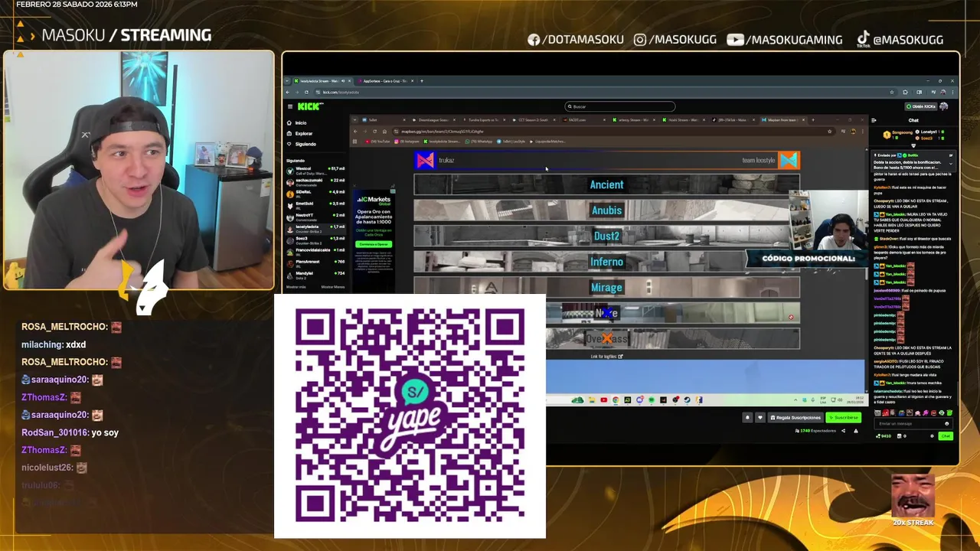The height and width of the screenshot is (551, 980).
Task: Open the outer browser extensions puzzle icon
Action: (905, 92)
